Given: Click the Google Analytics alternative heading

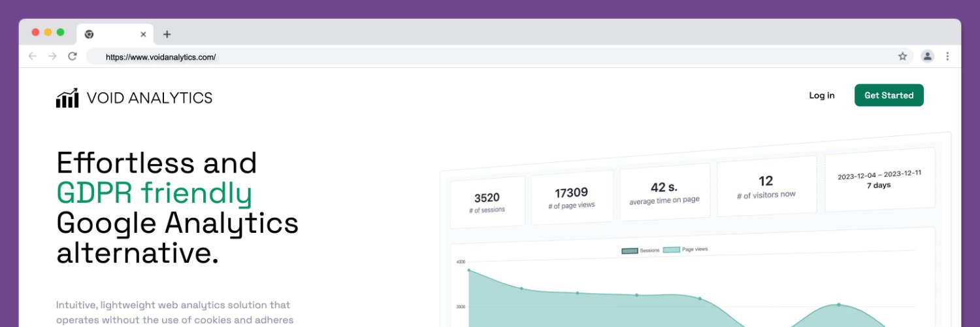Looking at the screenshot, I should (177, 237).
